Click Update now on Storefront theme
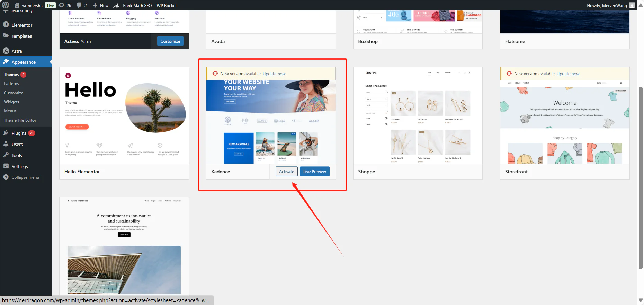The height and width of the screenshot is (305, 644). click(x=568, y=74)
